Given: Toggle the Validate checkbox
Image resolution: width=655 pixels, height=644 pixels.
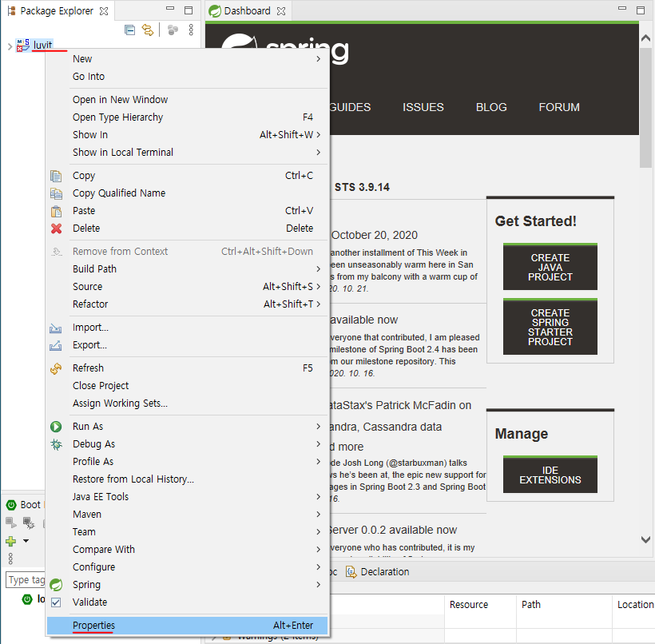Looking at the screenshot, I should (x=56, y=602).
